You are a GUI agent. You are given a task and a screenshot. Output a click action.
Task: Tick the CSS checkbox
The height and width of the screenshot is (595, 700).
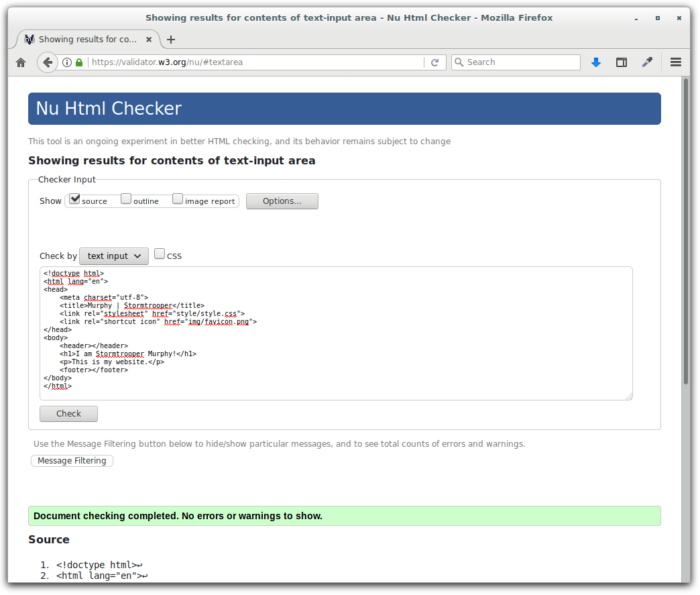pos(160,254)
